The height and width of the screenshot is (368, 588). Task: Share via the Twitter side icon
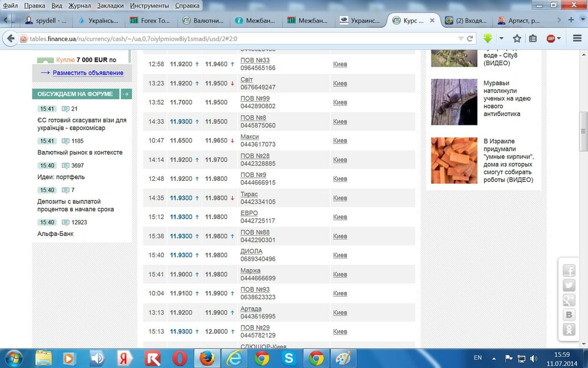[x=569, y=286]
